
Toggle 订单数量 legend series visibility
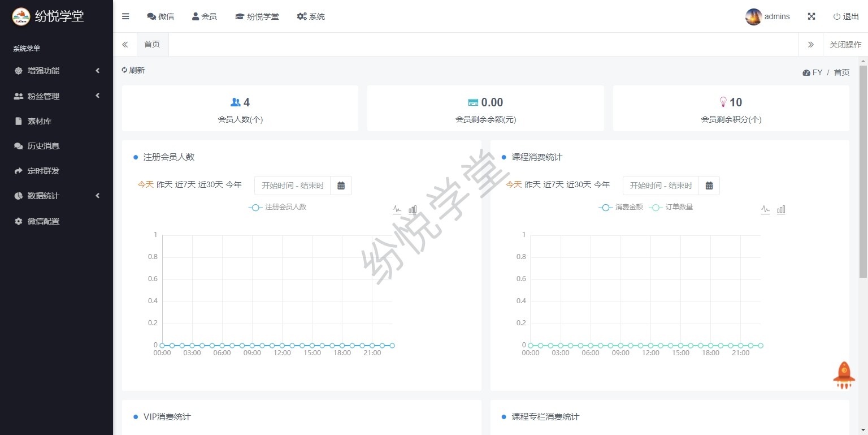pyautogui.click(x=671, y=207)
